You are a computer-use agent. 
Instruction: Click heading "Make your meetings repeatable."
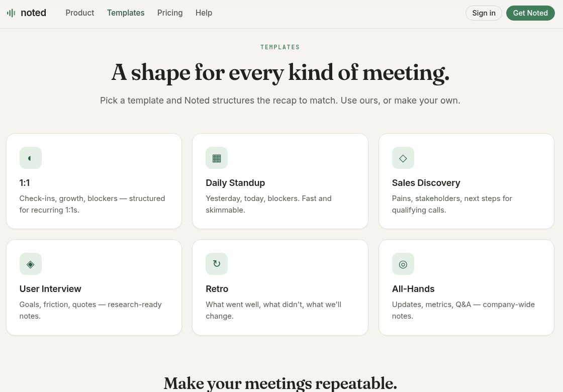(x=280, y=383)
